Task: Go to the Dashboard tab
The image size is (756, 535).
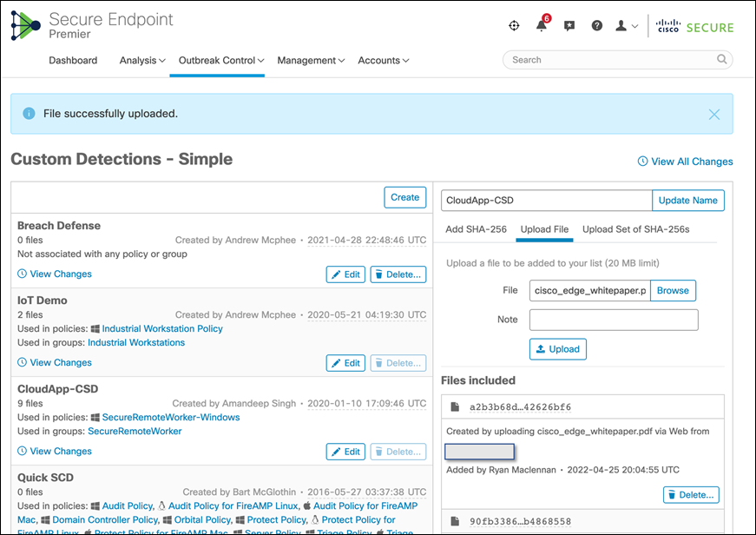Action: pyautogui.click(x=73, y=60)
